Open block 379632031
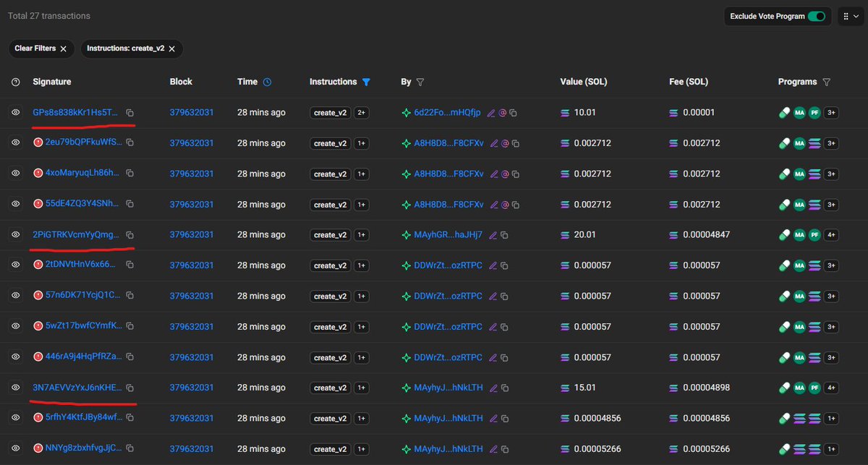The width and height of the screenshot is (868, 465). pyautogui.click(x=190, y=112)
